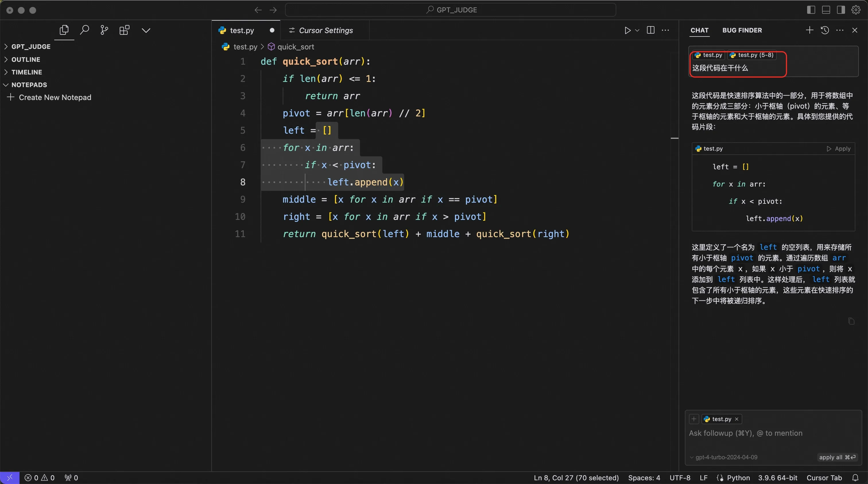Click the Source Control icon in sidebar
Screen dimensions: 868x484
[x=104, y=30]
